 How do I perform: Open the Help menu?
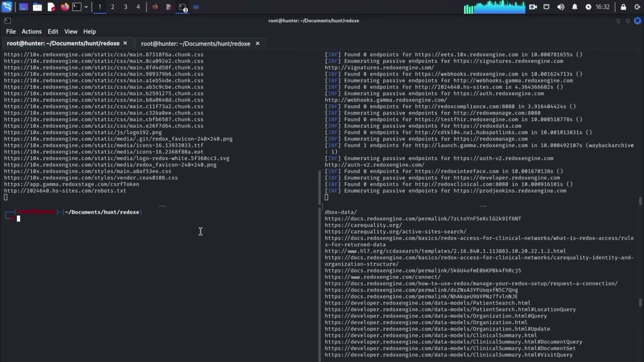pos(90,31)
